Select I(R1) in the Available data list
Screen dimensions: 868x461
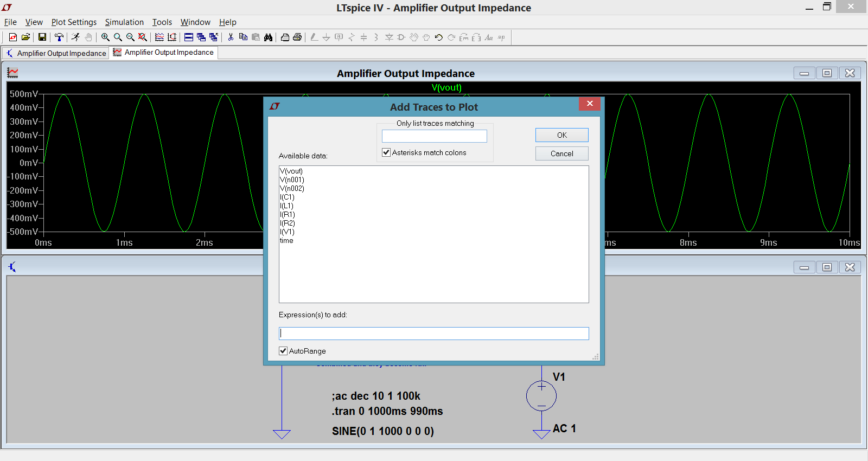288,214
